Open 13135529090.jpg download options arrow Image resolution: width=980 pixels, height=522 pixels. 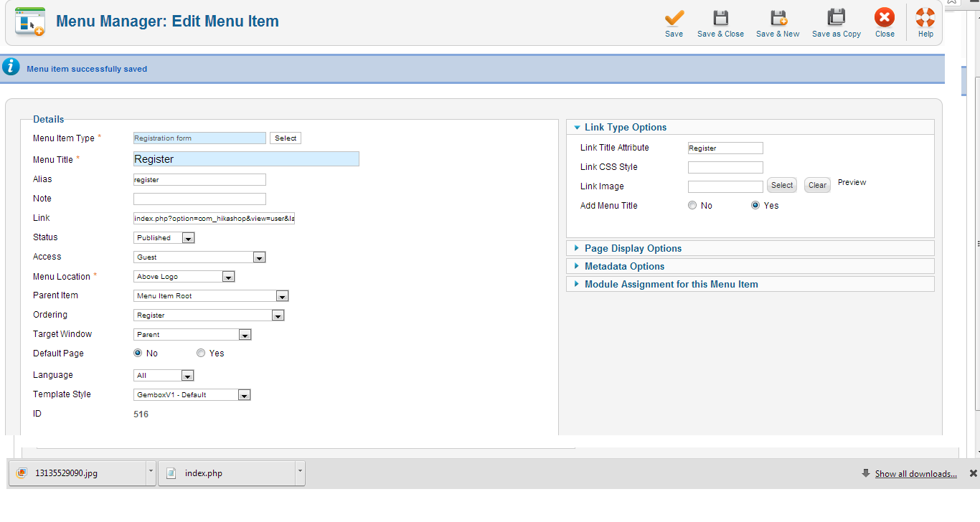point(150,473)
